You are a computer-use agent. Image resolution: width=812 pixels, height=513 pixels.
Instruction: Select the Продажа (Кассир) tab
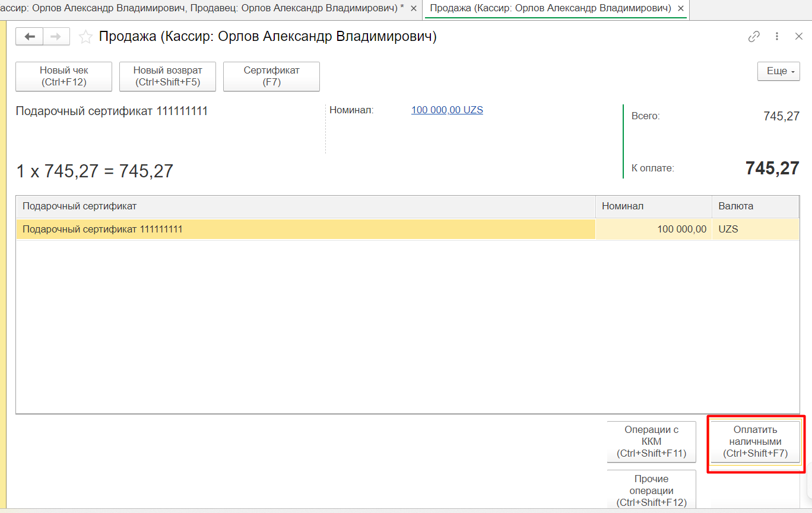[550, 8]
